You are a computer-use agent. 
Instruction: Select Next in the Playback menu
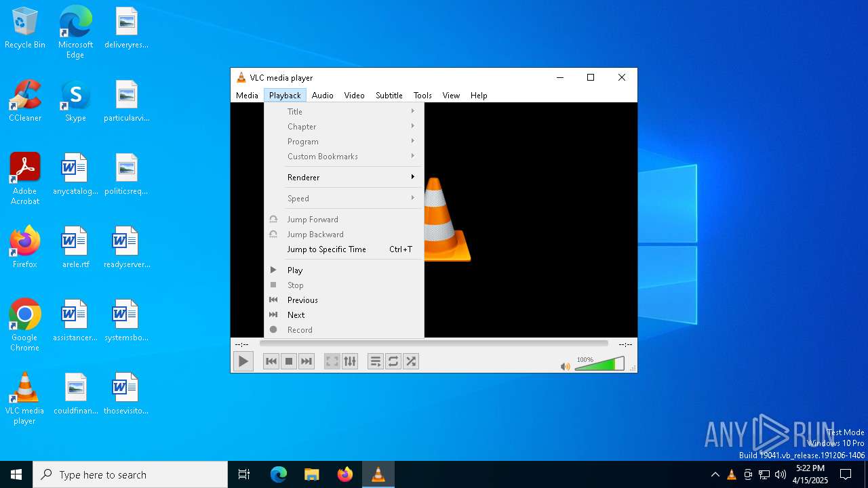pyautogui.click(x=344, y=315)
